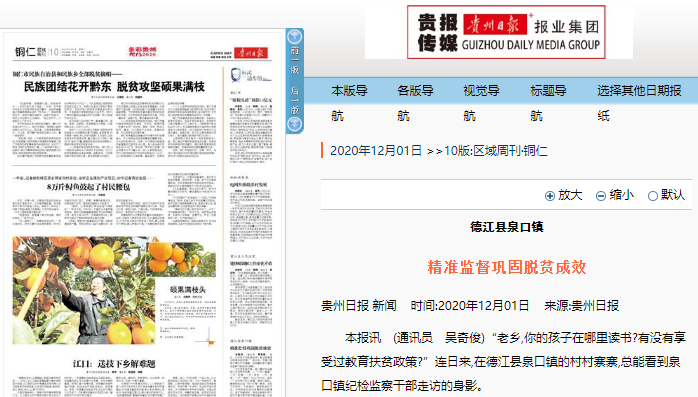This screenshot has width=698, height=397.
Task: Click the 10版:区域周刊·铜仁 breadcrumb
Action: (x=495, y=151)
